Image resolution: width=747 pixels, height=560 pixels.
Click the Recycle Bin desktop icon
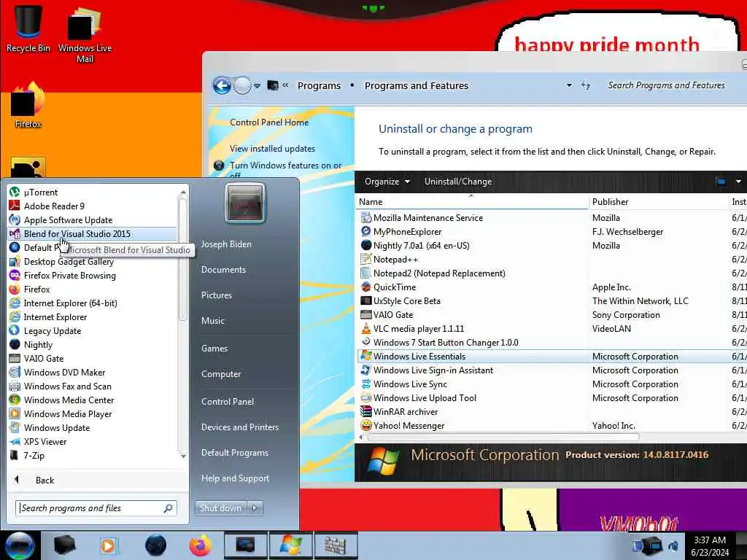coord(28,28)
